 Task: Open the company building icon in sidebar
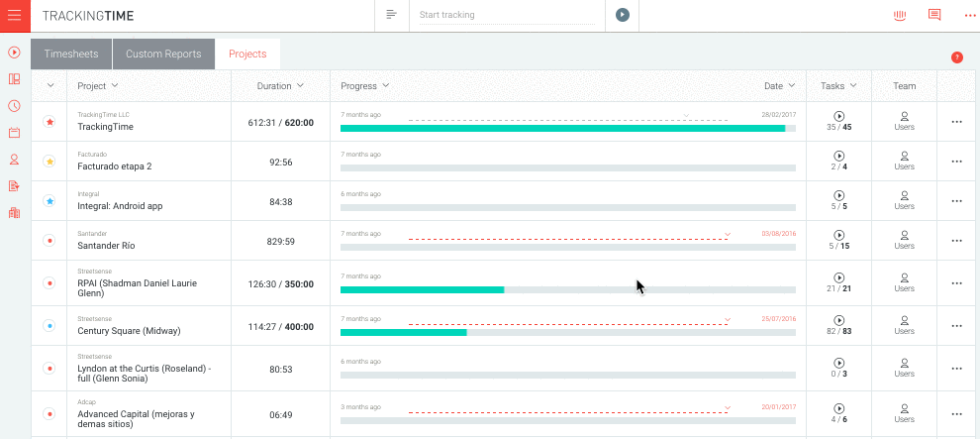click(14, 213)
